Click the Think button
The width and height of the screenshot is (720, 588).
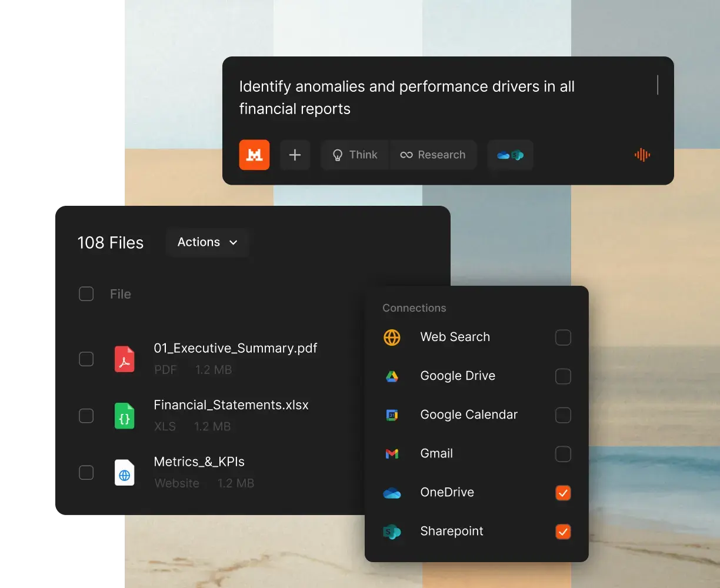click(355, 155)
